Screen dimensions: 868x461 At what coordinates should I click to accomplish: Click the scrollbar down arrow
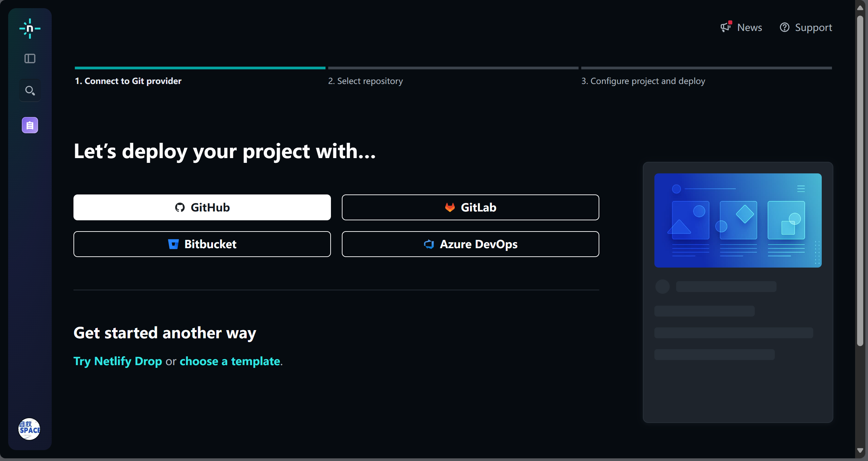[x=860, y=451]
